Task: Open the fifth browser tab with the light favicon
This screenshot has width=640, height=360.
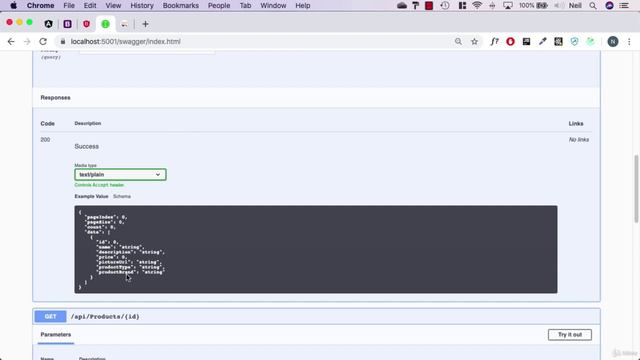Action: [x=124, y=24]
